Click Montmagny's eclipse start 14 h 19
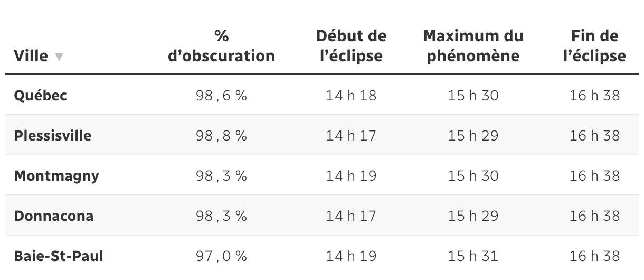 click(351, 176)
